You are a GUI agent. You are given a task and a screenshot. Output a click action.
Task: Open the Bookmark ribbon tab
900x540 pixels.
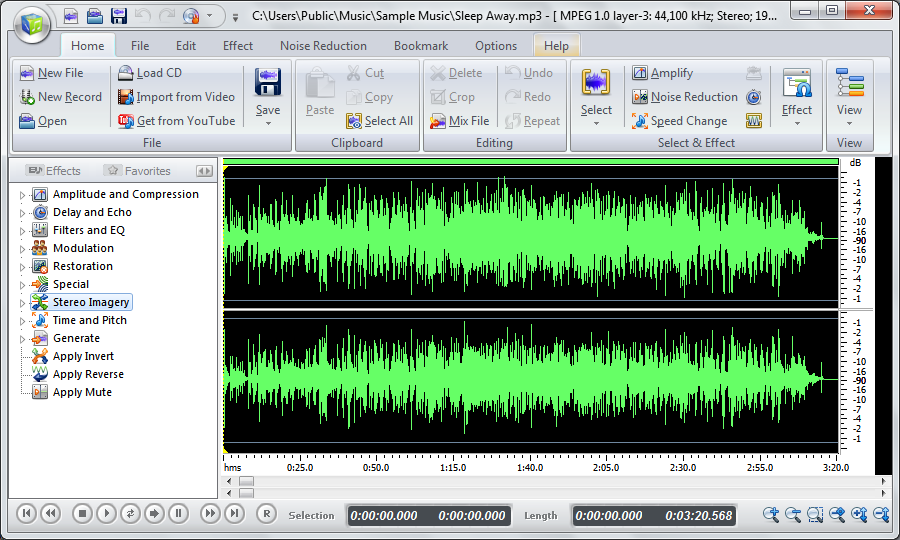tap(421, 46)
